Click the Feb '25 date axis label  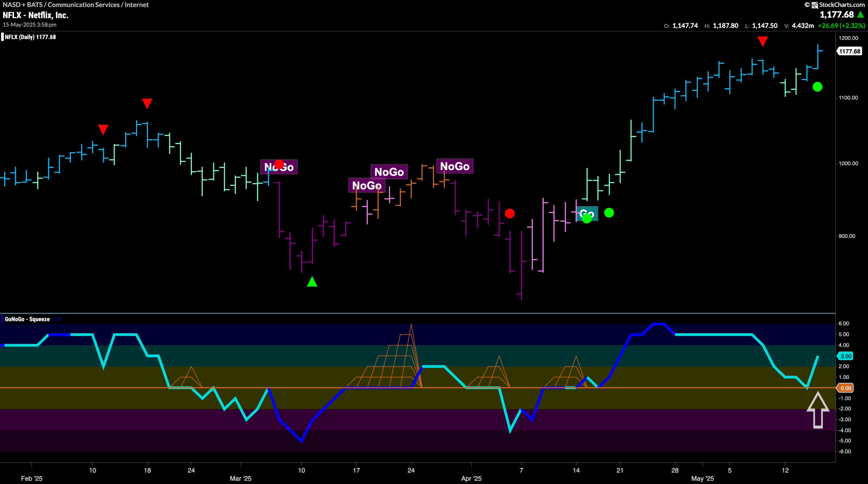click(32, 478)
